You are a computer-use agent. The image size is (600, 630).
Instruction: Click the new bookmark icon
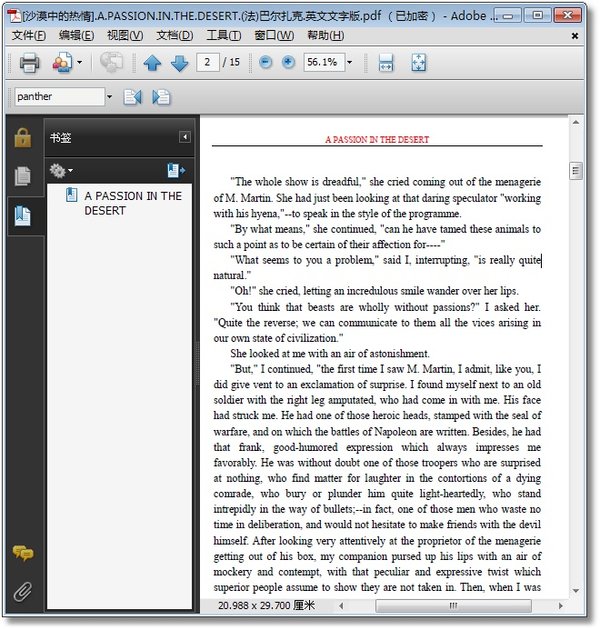coord(176,170)
